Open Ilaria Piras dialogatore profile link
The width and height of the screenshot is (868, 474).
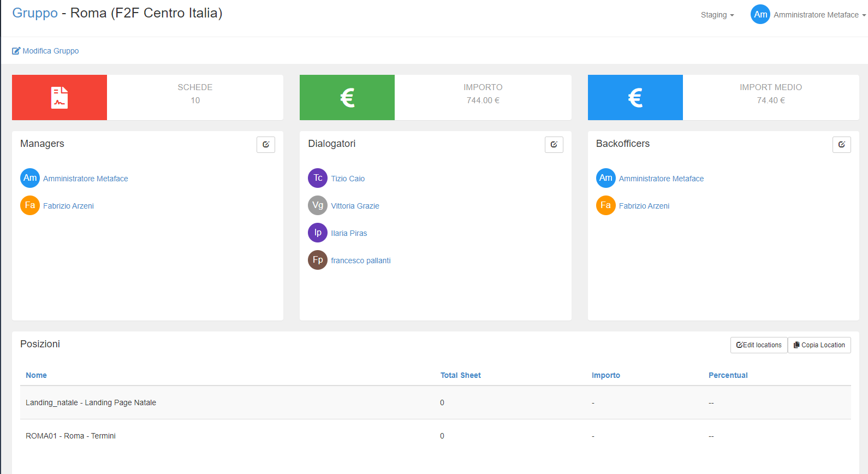(x=349, y=233)
